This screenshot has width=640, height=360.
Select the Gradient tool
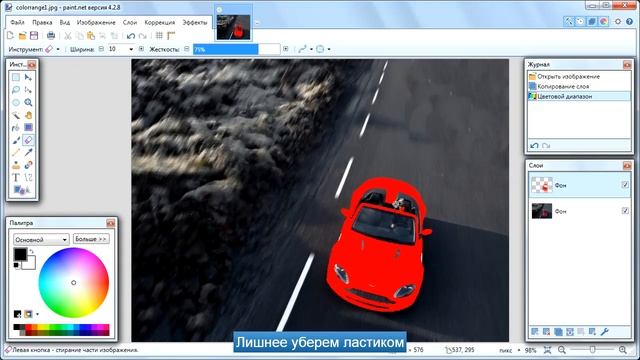28,128
